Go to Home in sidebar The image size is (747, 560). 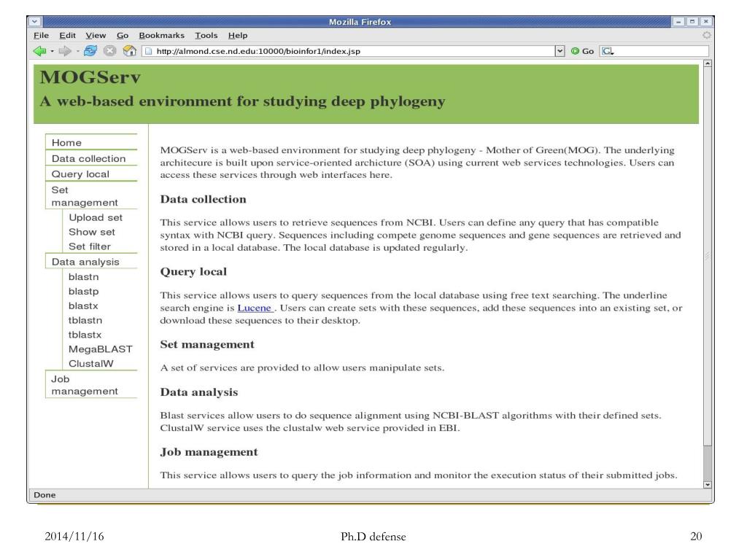click(66, 142)
